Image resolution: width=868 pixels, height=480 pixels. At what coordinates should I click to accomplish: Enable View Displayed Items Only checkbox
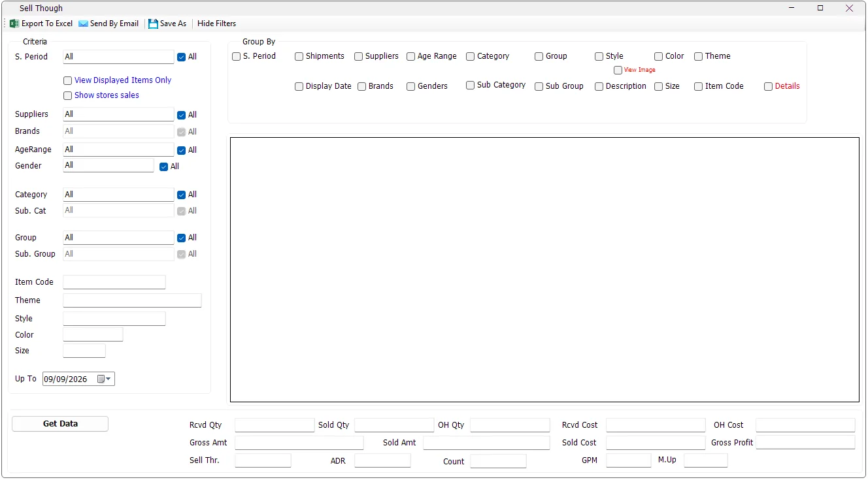[x=67, y=81]
